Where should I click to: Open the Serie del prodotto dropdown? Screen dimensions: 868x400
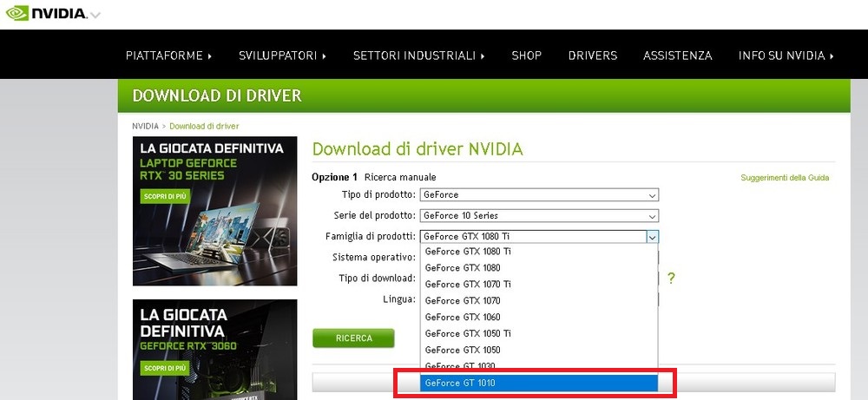coord(539,216)
